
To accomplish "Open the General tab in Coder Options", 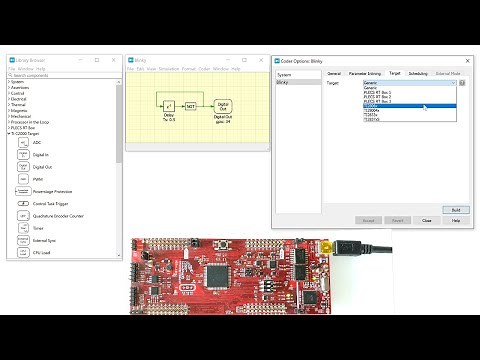I will click(334, 73).
